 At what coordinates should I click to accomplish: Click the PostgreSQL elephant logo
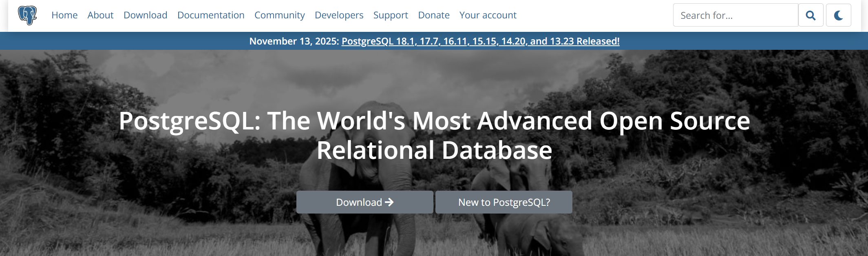point(27,16)
